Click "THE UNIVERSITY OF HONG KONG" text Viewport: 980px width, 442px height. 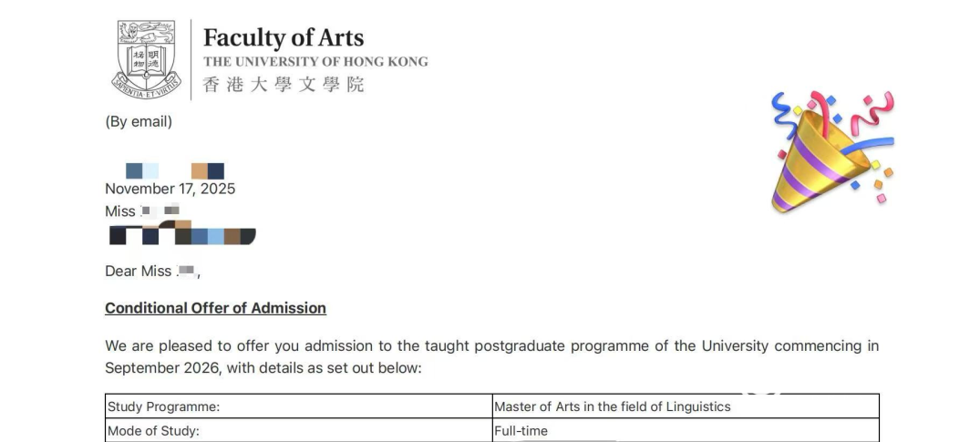pyautogui.click(x=315, y=62)
